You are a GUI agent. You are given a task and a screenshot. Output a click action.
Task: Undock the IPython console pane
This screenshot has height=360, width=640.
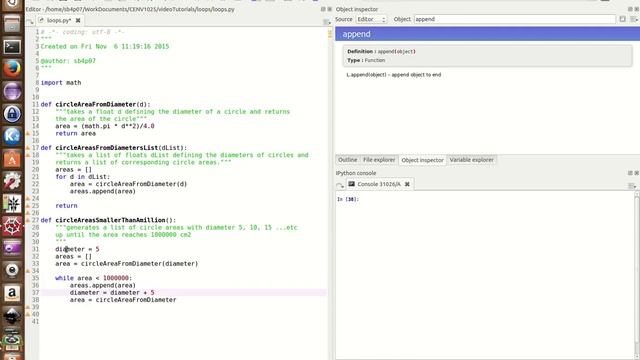pos(630,173)
